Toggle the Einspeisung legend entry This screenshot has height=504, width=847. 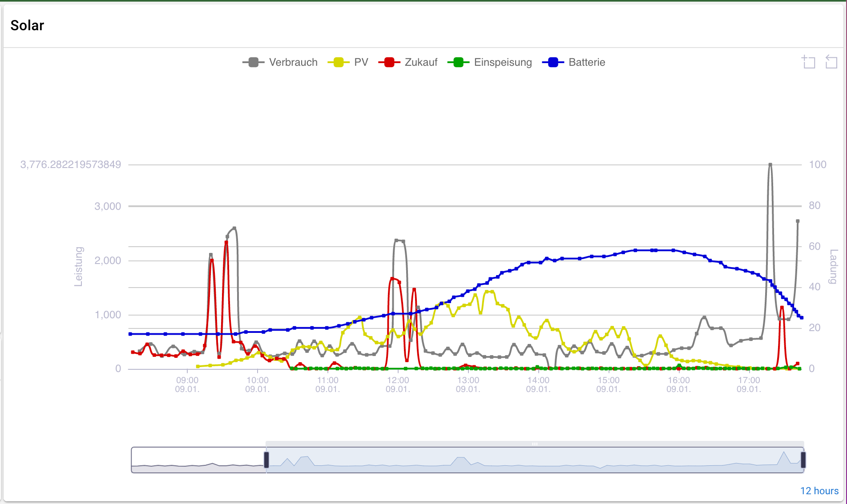pyautogui.click(x=490, y=62)
